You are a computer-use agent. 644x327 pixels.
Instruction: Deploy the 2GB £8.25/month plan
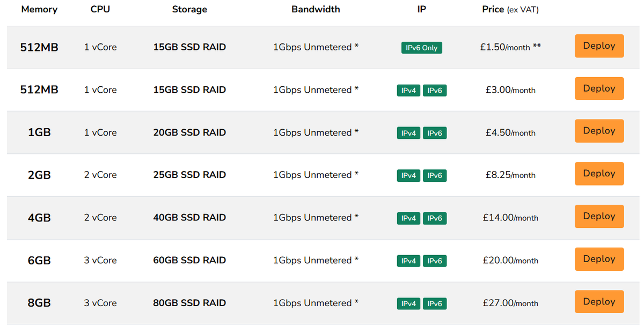(x=599, y=174)
